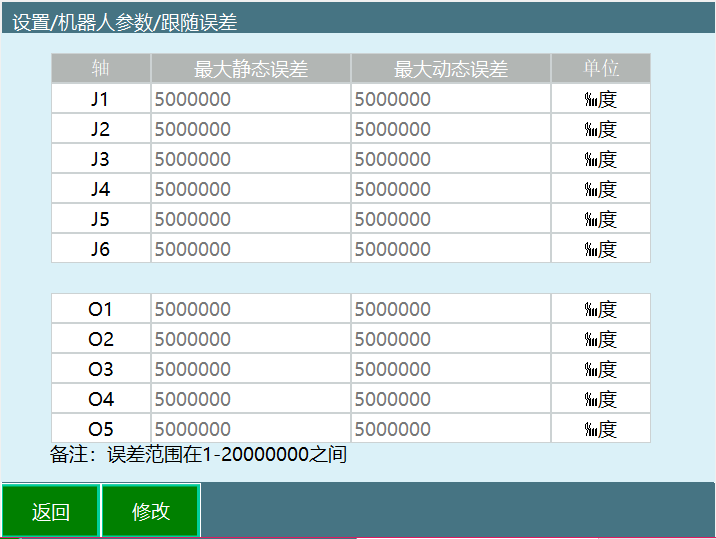Image resolution: width=716 pixels, height=539 pixels.
Task: Click the 最大动态误差 column header
Action: tap(450, 69)
